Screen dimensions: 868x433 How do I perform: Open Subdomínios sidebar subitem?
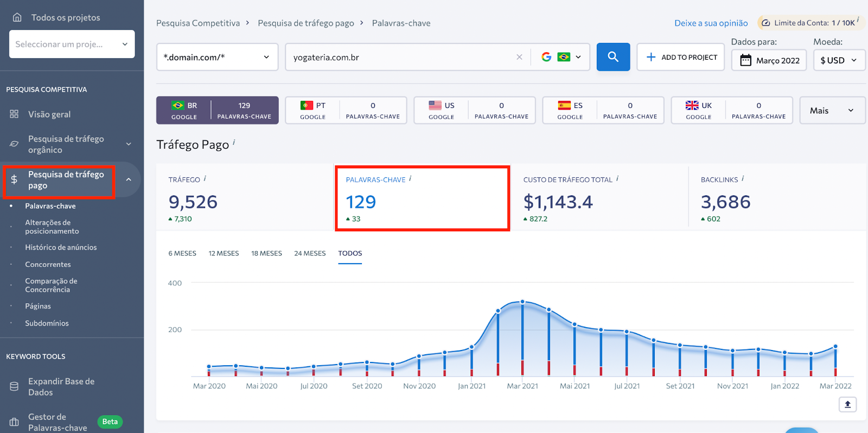[x=47, y=323]
